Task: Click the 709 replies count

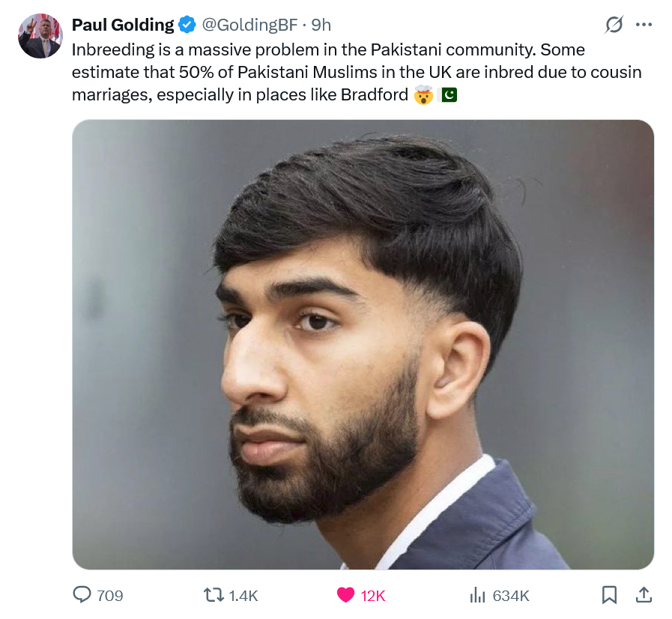Action: pos(109,596)
